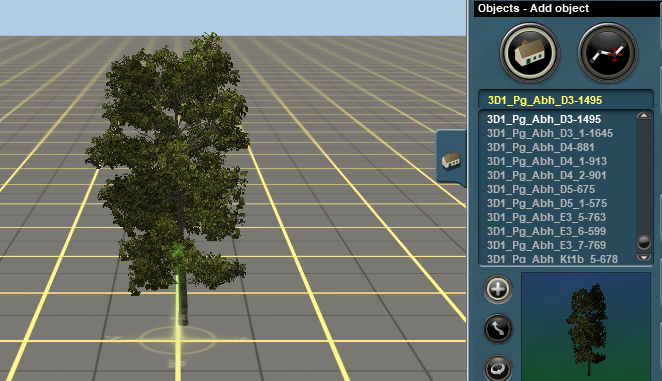Click the Objects tab house flyout icon
This screenshot has height=381, width=662.
tap(451, 160)
